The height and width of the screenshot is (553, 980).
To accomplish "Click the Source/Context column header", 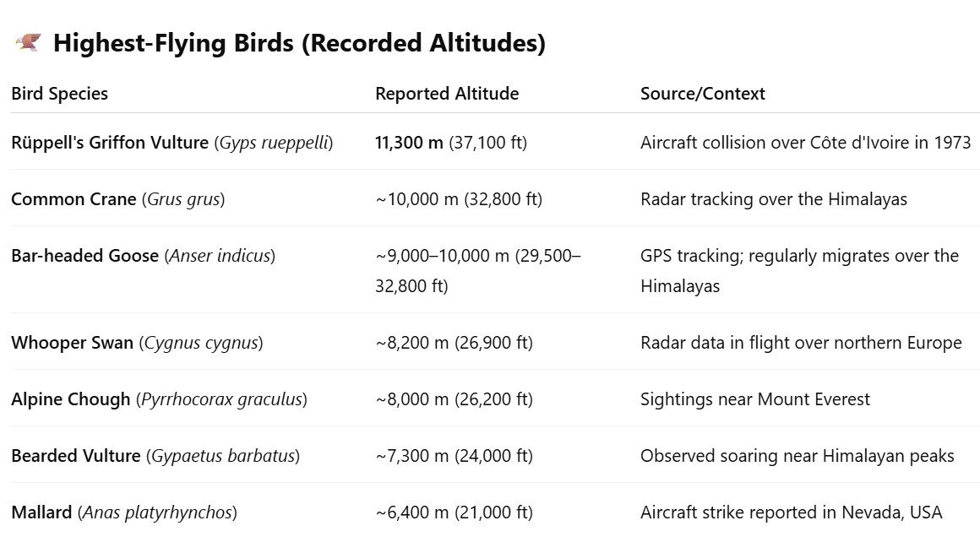I will coord(703,94).
